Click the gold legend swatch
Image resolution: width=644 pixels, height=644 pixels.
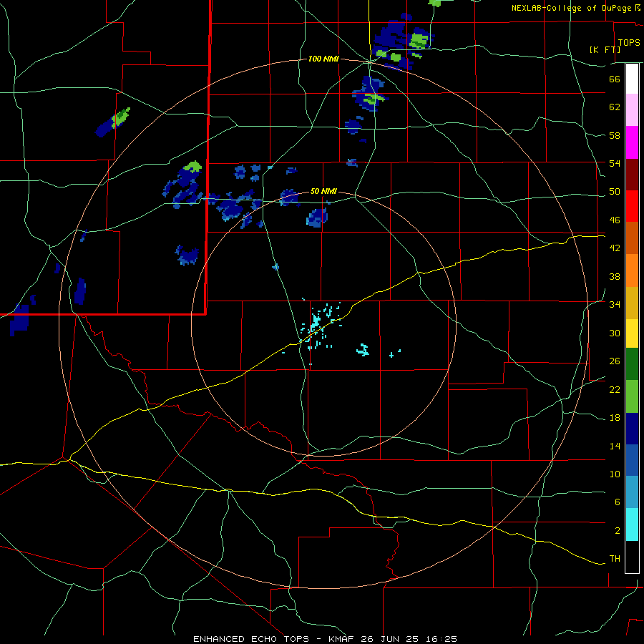[x=632, y=303]
